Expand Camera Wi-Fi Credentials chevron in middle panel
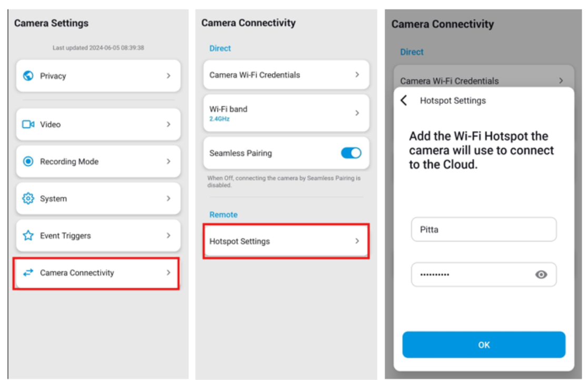The height and width of the screenshot is (380, 588). (x=357, y=75)
